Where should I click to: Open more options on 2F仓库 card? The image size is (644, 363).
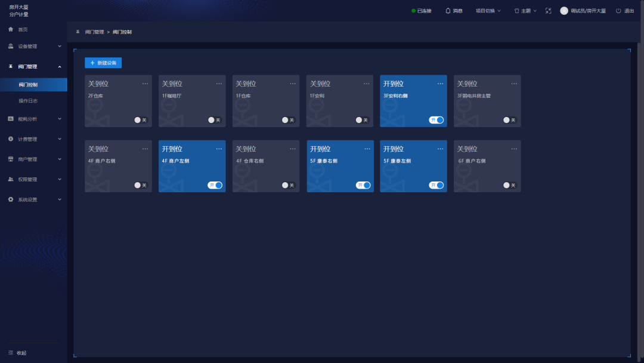pyautogui.click(x=145, y=84)
